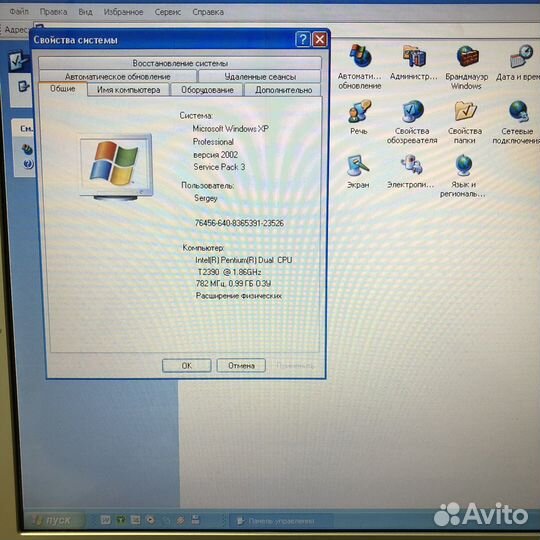The width and height of the screenshot is (540, 540).
Task: Click the Пользователь: label
Action: 208,186
